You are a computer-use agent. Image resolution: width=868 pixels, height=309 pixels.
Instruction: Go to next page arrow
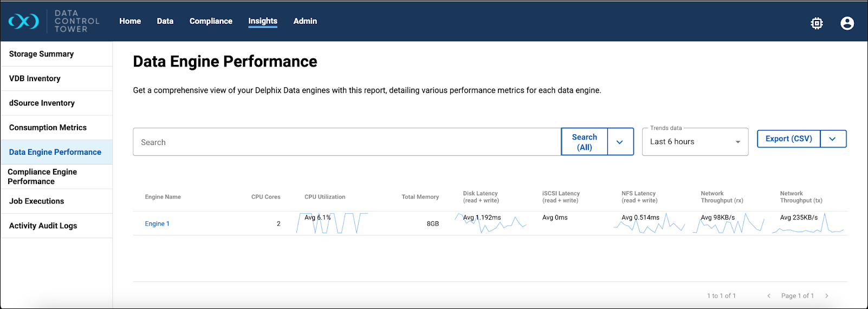coord(826,296)
